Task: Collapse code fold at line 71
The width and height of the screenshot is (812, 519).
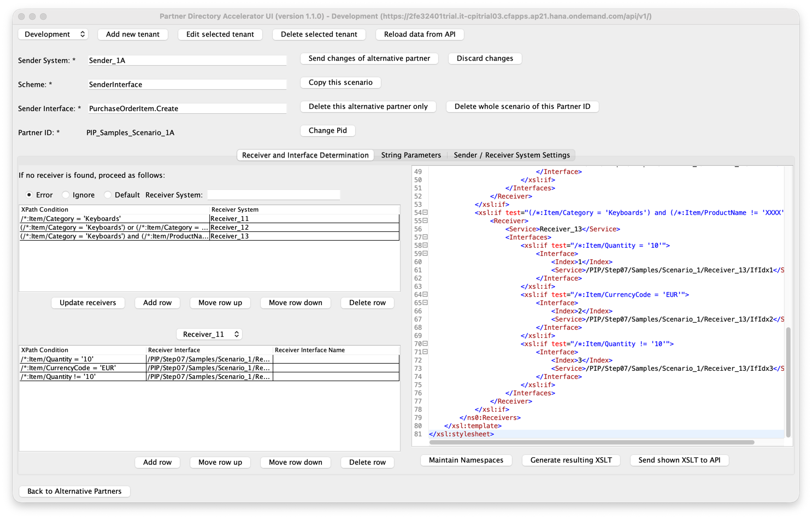Action: click(x=425, y=352)
